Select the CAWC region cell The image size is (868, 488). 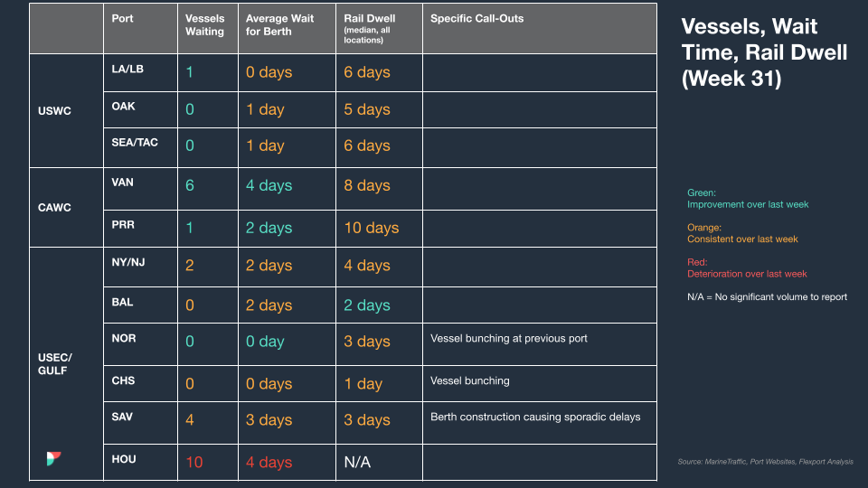[x=54, y=208]
